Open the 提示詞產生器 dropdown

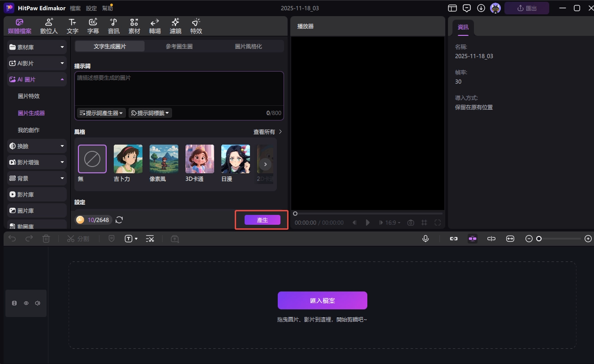tap(101, 113)
